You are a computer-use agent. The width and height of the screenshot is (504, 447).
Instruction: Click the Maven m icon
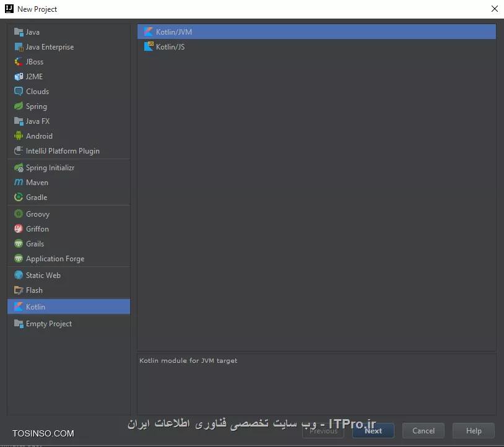pos(19,182)
